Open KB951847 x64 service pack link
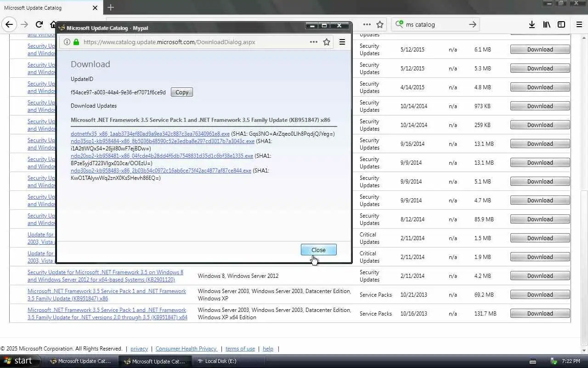Screen dimensions: 588x368 pos(107,314)
